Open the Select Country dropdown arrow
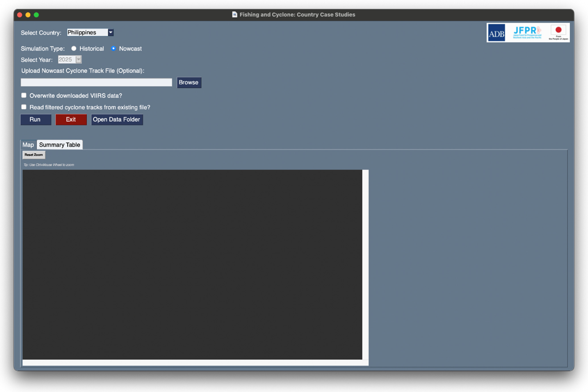 [x=111, y=33]
